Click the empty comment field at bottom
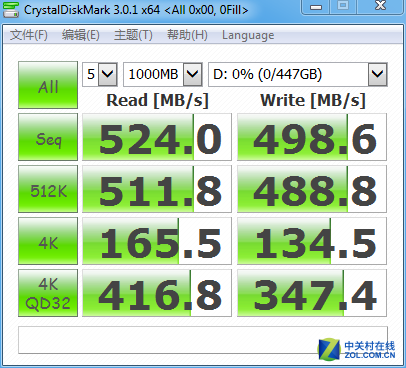 [203, 340]
